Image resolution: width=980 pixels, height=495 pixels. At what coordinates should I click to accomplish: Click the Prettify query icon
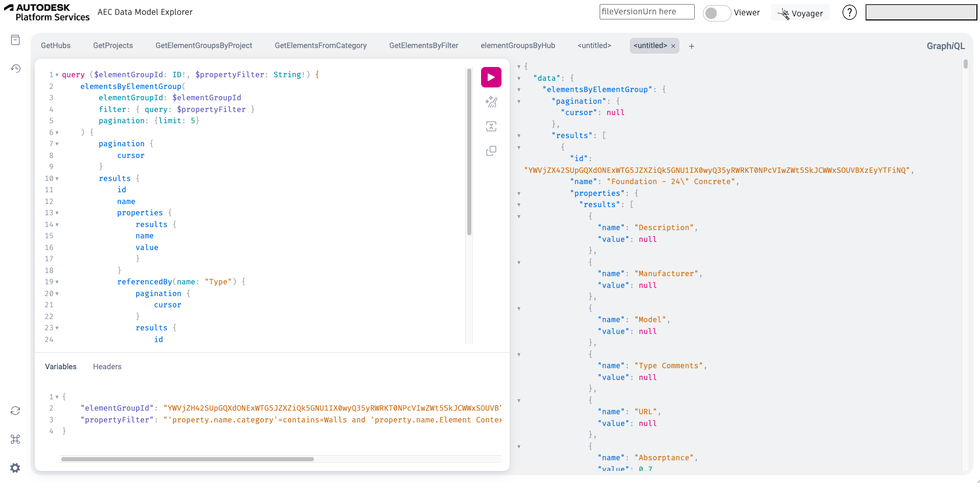tap(491, 102)
